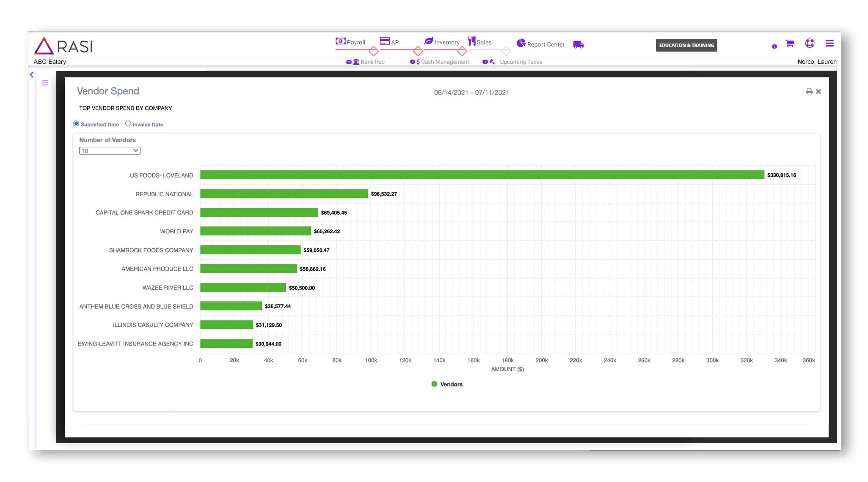Open the Number of Vendors dropdown
This screenshot has width=868, height=482.
click(x=110, y=151)
